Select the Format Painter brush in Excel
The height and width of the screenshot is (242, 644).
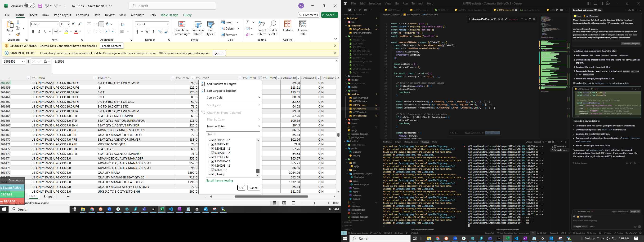18,35
